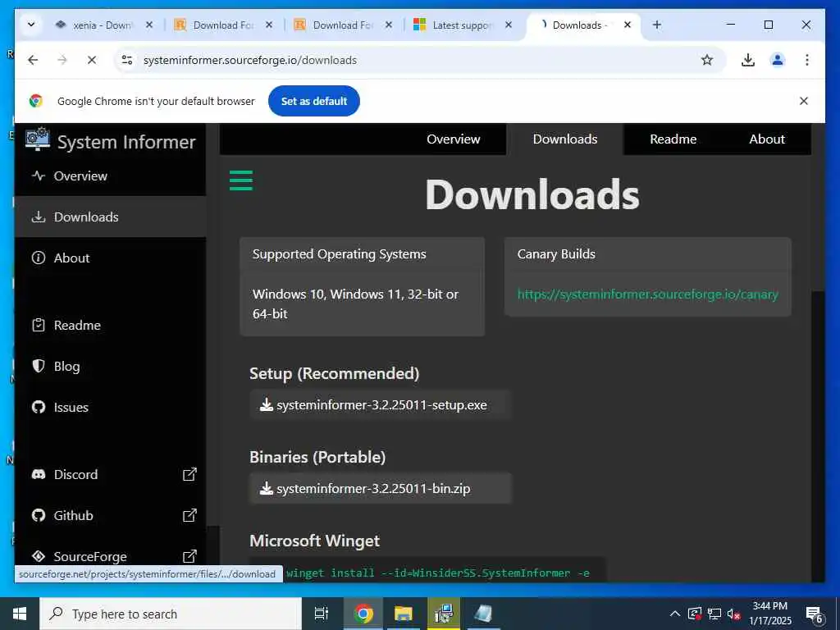Stop loading the page
Image resolution: width=840 pixels, height=630 pixels.
[x=92, y=60]
